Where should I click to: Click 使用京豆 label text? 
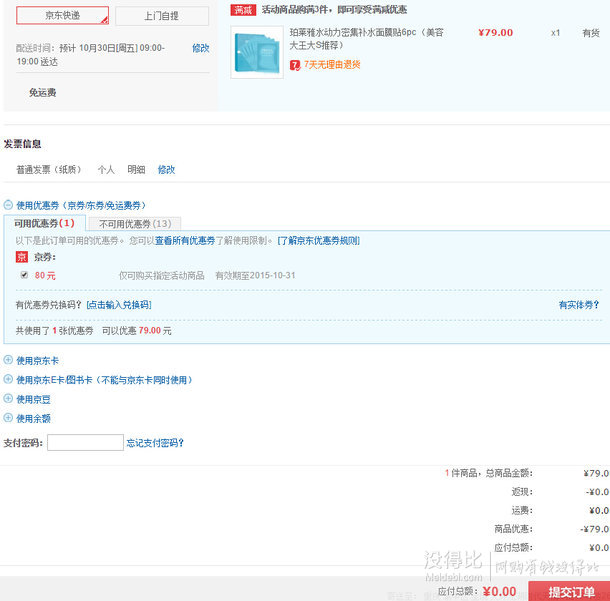pyautogui.click(x=33, y=399)
